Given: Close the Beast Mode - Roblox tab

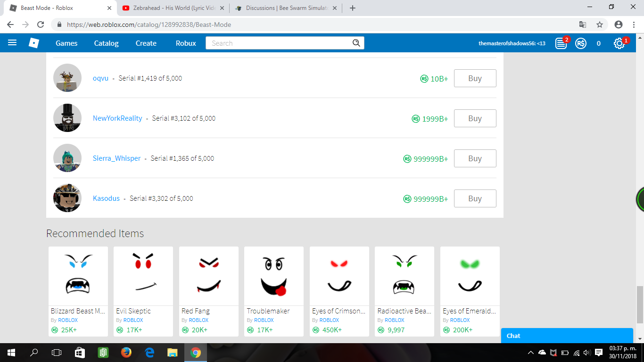Looking at the screenshot, I should (x=109, y=8).
